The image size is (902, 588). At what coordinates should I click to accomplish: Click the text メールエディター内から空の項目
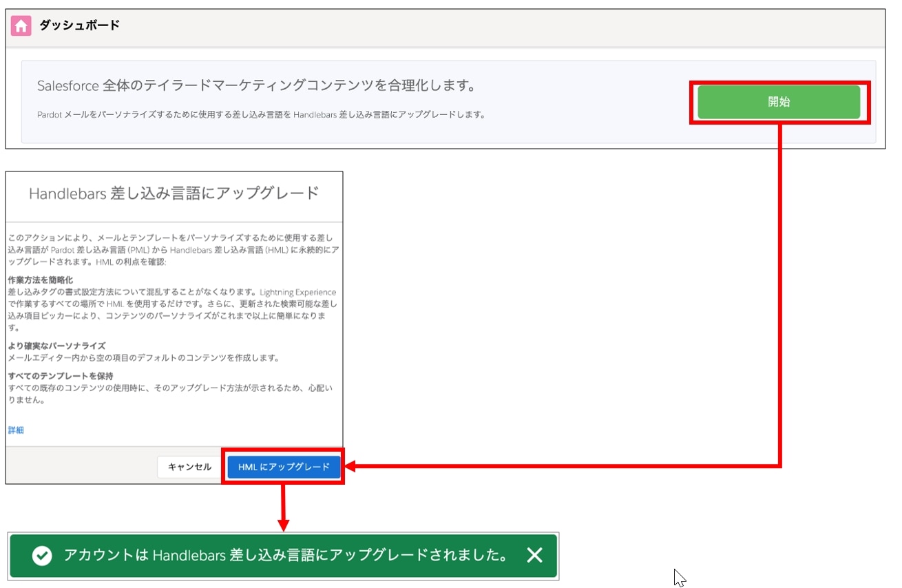[x=143, y=358]
